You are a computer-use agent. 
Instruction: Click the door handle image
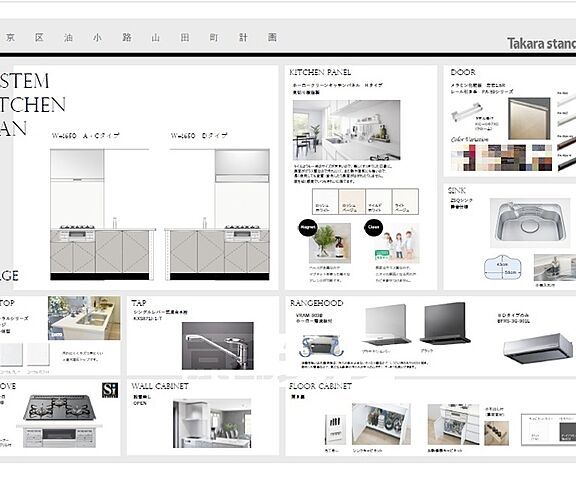tap(467, 112)
